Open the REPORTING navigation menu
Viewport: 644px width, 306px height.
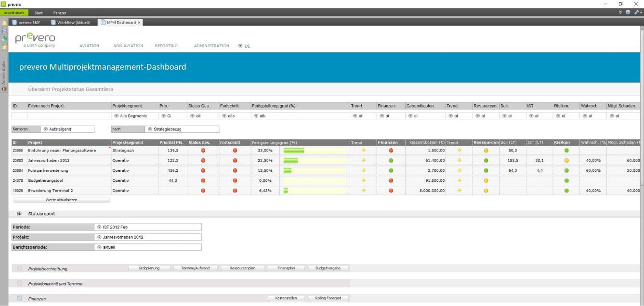coord(166,46)
